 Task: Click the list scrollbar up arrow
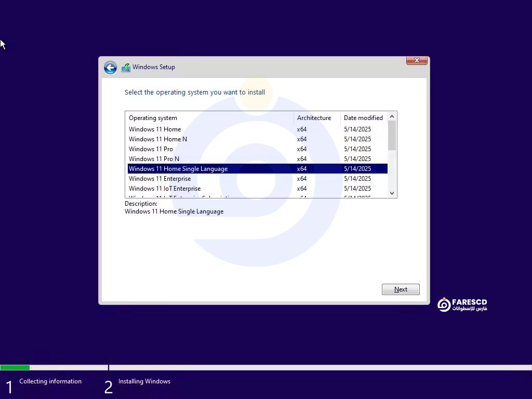392,116
